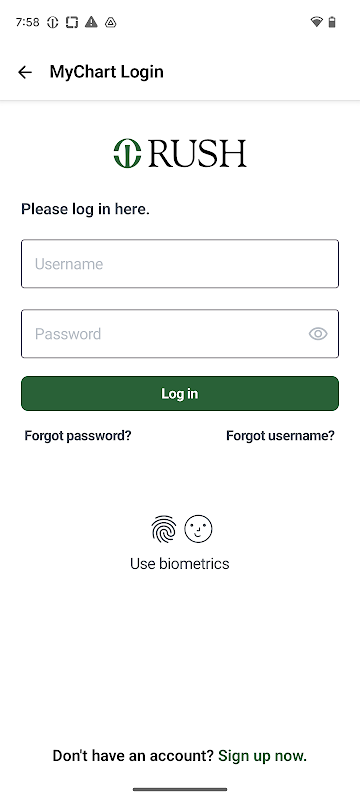Tap the screenshot capture notification icon
This screenshot has height=800, width=360.
tap(72, 22)
